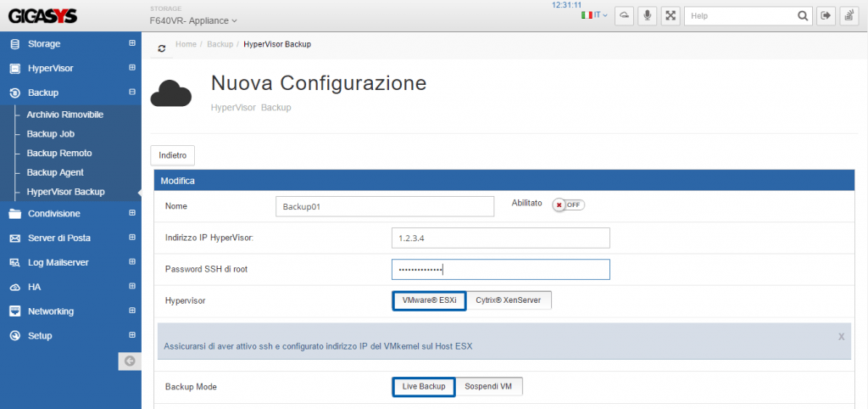Go to Backup breadcrumb link
This screenshot has height=409, width=868.
coord(220,44)
